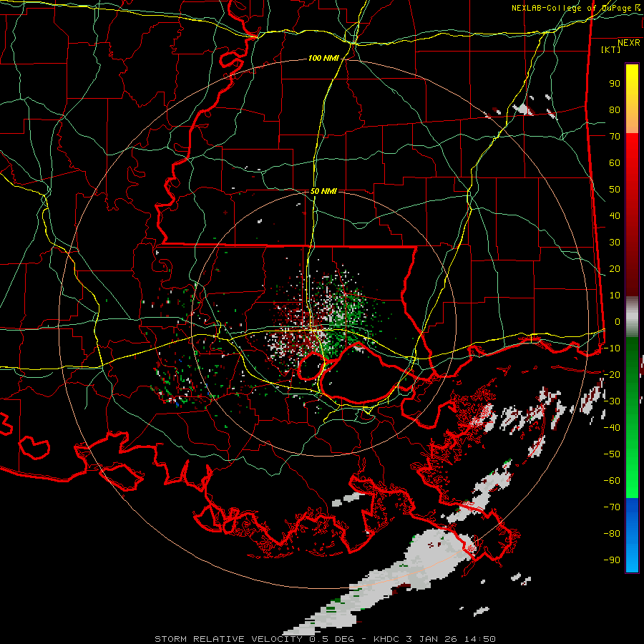Click the 90 value on the velocity scale
The width and height of the screenshot is (644, 644).
coord(615,84)
